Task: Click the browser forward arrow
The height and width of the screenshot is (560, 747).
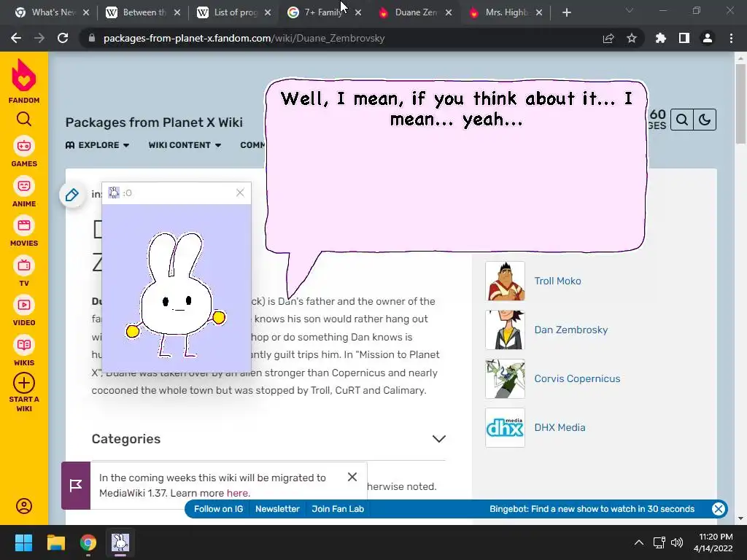Action: (x=39, y=38)
